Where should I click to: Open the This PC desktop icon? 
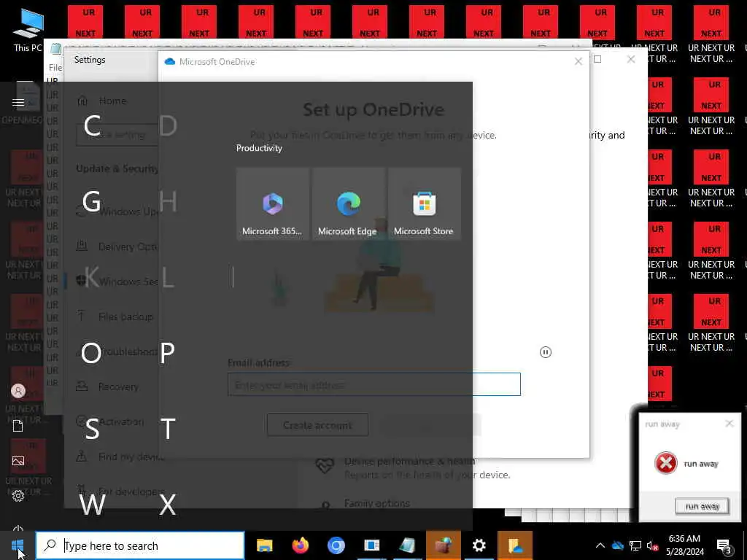(x=28, y=31)
